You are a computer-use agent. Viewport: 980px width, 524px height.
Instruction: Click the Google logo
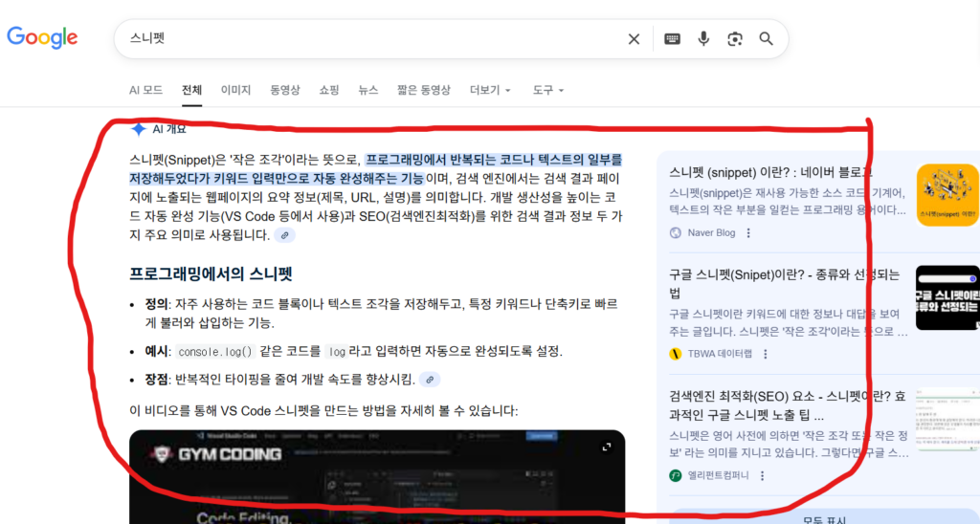click(x=42, y=38)
